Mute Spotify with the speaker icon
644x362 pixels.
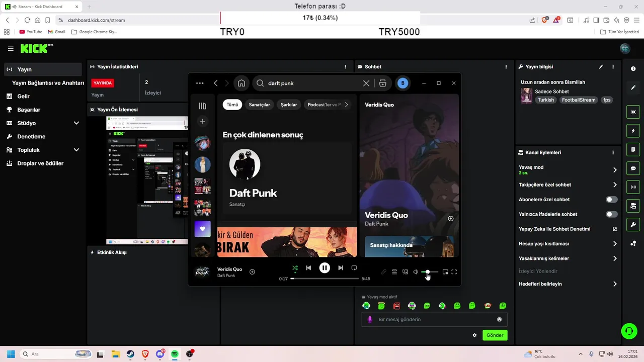416,272
